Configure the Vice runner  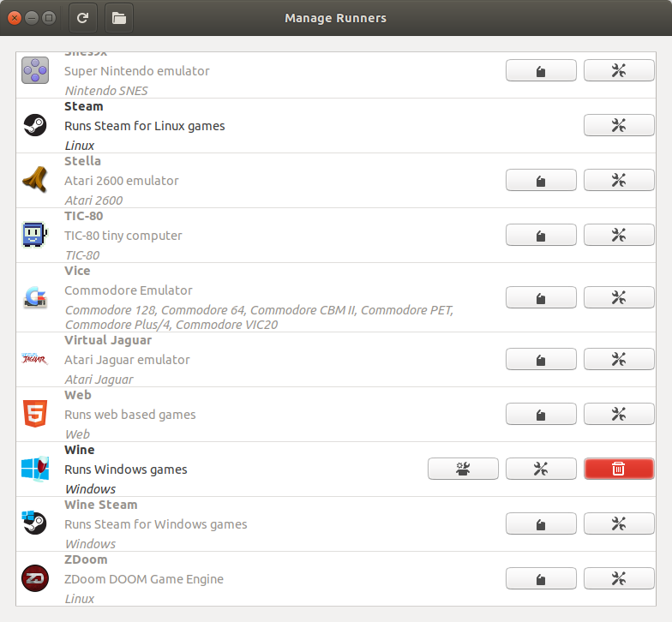(x=619, y=298)
